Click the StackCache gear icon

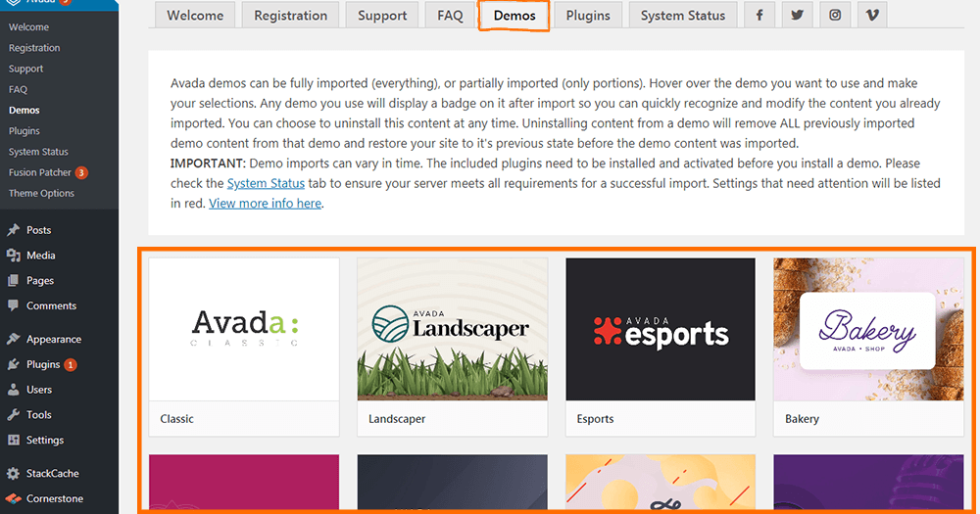[13, 474]
